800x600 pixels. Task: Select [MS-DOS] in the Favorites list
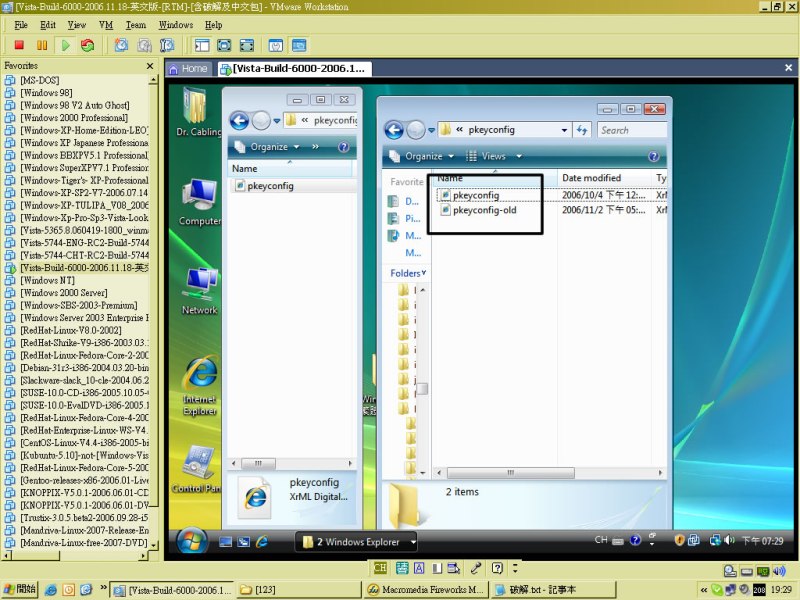click(x=40, y=80)
